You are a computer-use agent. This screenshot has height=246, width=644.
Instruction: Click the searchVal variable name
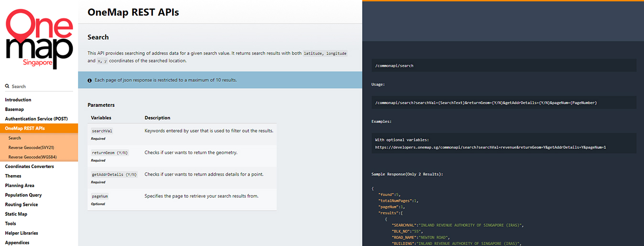(x=102, y=131)
